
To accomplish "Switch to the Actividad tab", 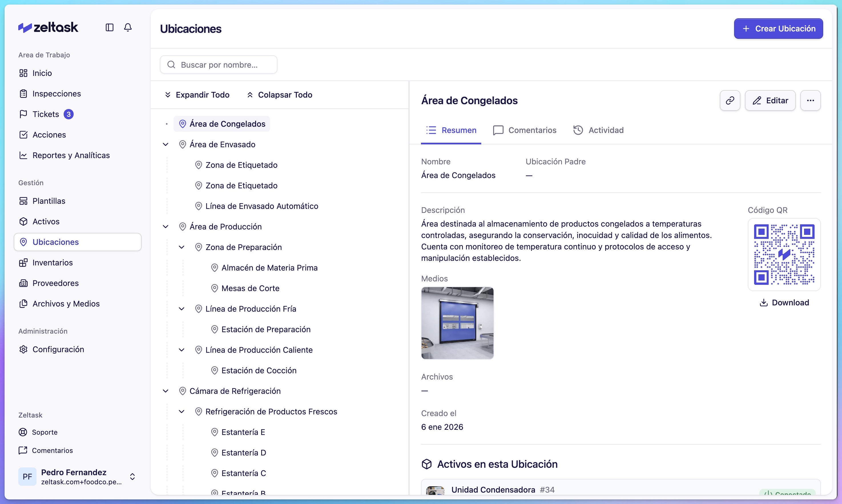I will pyautogui.click(x=599, y=130).
